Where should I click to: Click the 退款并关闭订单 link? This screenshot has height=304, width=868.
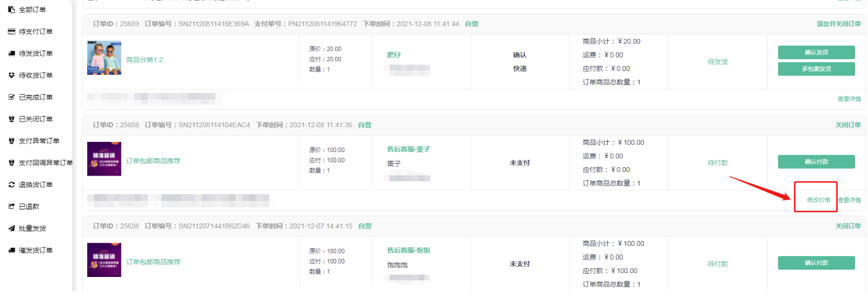[x=838, y=24]
